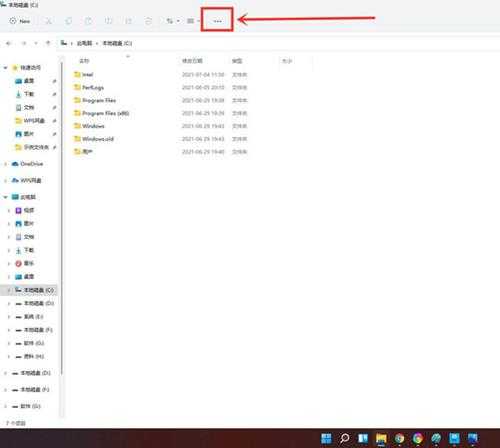Open Music folder under This PC
This screenshot has width=500, height=448.
29,263
